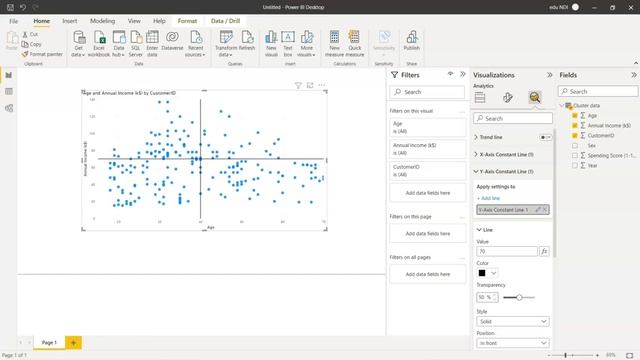This screenshot has width=640, height=360.
Task: Open the line Color dropdown arrow
Action: click(x=493, y=273)
